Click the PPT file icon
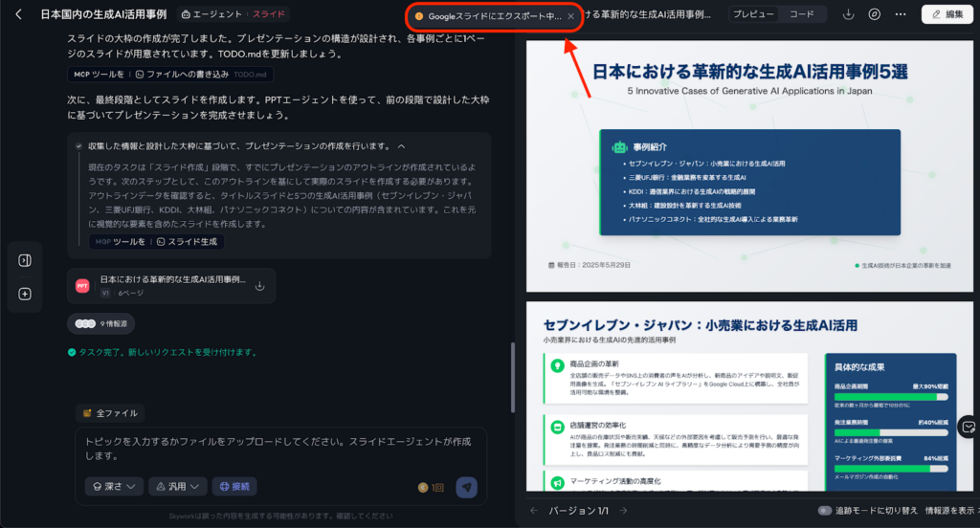 (x=82, y=286)
